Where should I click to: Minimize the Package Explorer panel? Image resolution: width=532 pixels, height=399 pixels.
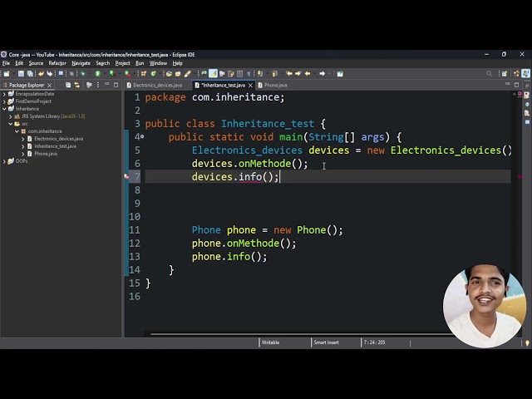107,85
